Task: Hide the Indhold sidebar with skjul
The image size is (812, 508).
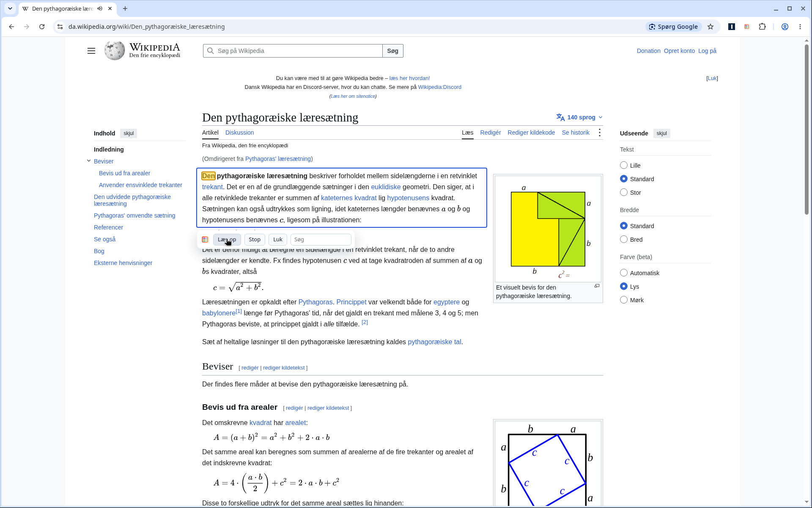Action: point(129,133)
